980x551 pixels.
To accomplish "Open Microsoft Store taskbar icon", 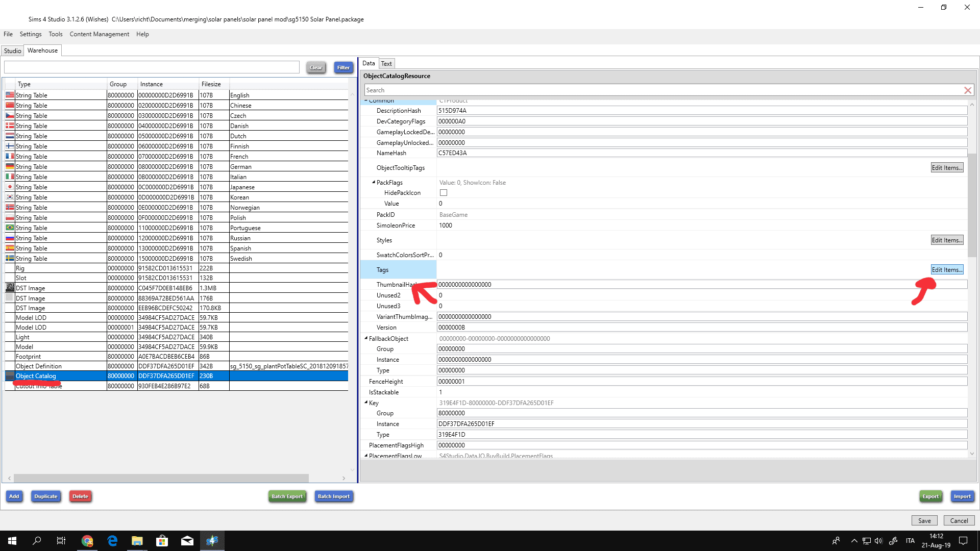I will tap(162, 541).
